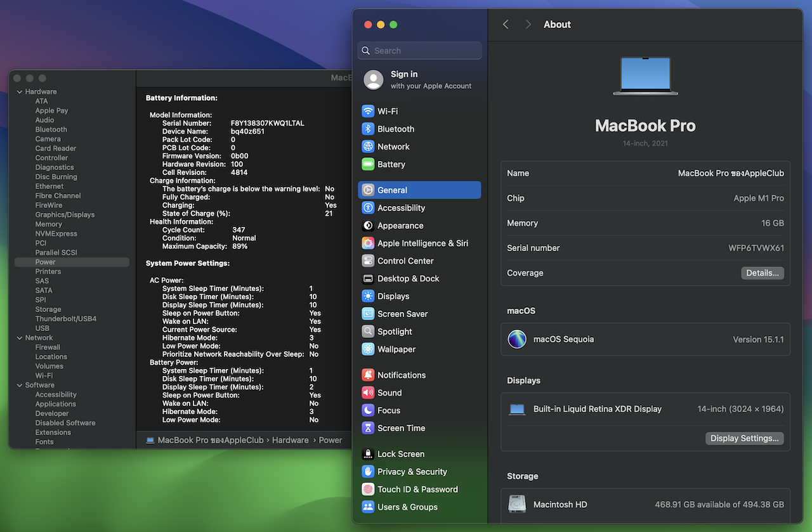This screenshot has height=532, width=812.
Task: Select Storage in the System Information sidebar
Action: pos(48,310)
